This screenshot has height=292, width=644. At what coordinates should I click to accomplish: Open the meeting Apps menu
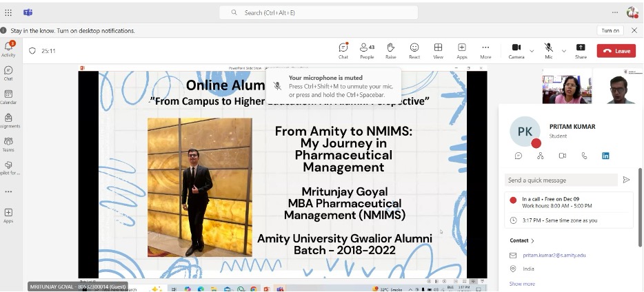[462, 51]
